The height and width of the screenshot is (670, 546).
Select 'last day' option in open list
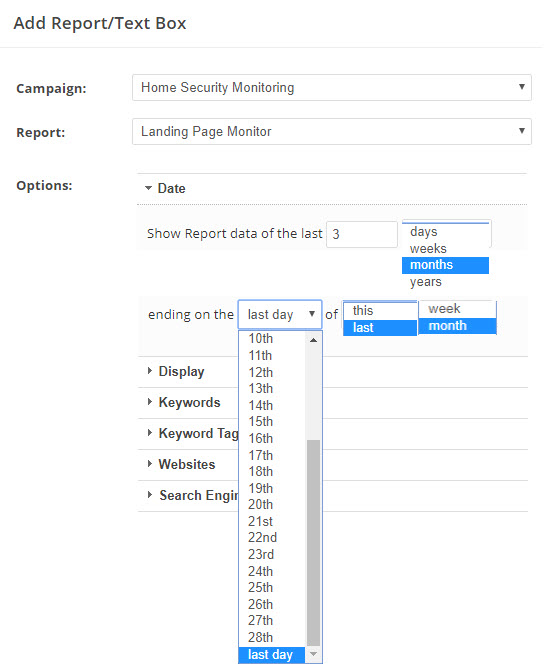[272, 655]
